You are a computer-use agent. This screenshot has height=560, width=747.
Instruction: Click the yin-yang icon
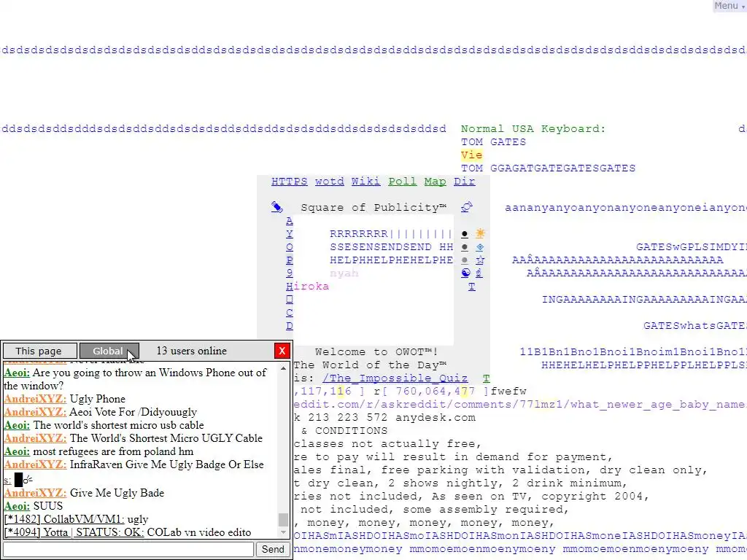point(465,273)
